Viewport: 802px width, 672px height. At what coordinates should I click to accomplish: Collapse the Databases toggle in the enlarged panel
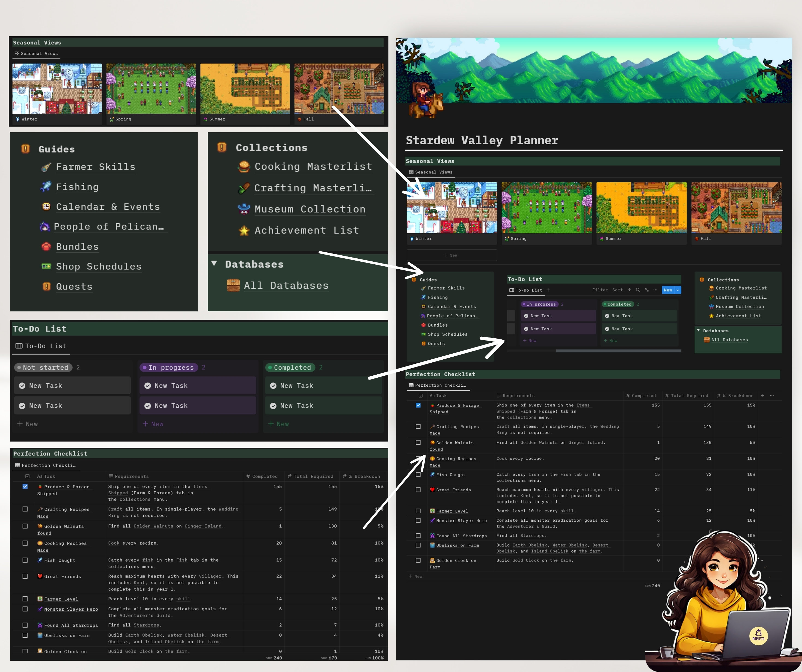[214, 264]
